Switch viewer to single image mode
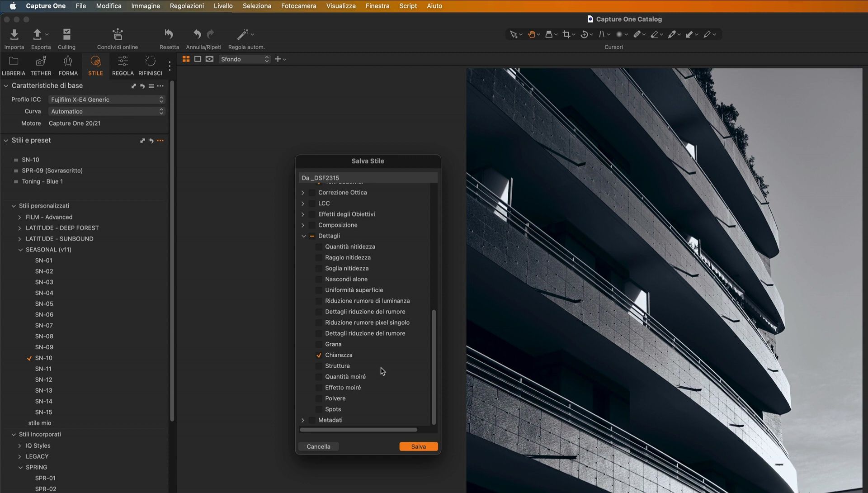This screenshot has width=868, height=493. (x=198, y=59)
